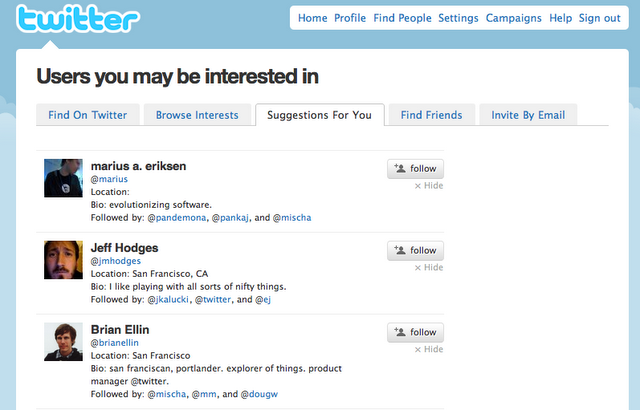Follow Jeff Hodges
The height and width of the screenshot is (410, 640).
click(x=415, y=250)
